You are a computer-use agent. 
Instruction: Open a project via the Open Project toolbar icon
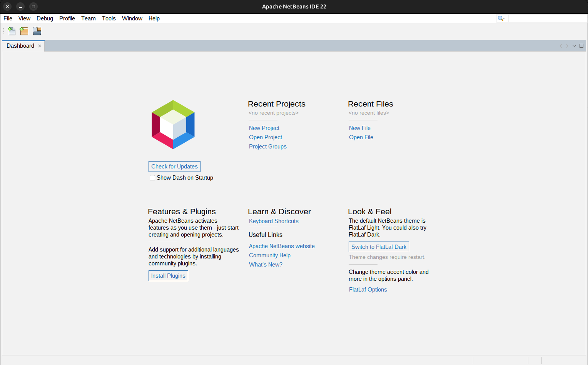(x=37, y=31)
